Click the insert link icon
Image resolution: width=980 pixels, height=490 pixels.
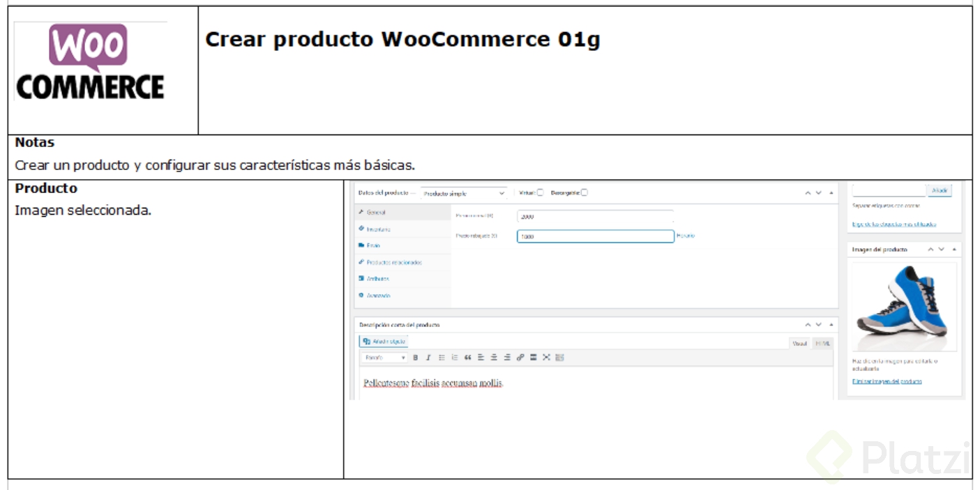(520, 358)
